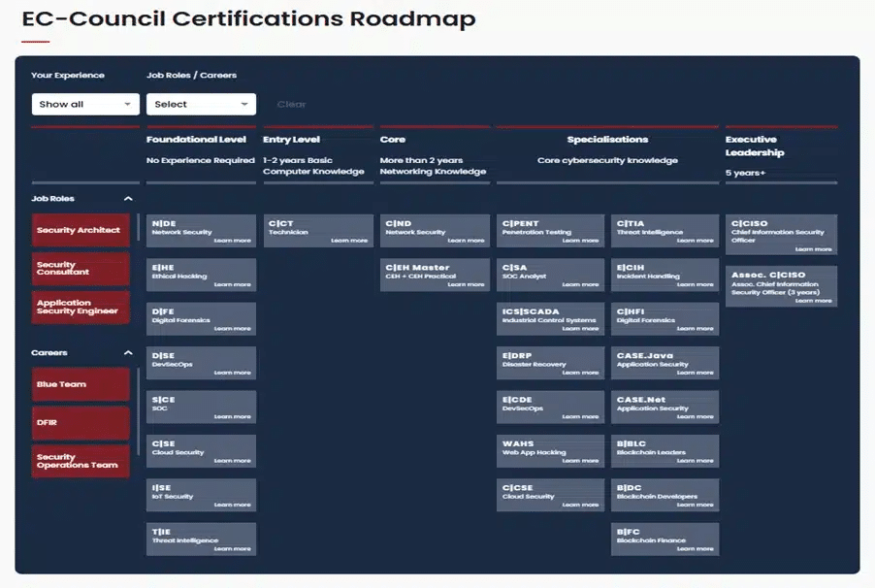
Task: Click Learn more on WAHS Web App Hacking
Action: (x=580, y=461)
